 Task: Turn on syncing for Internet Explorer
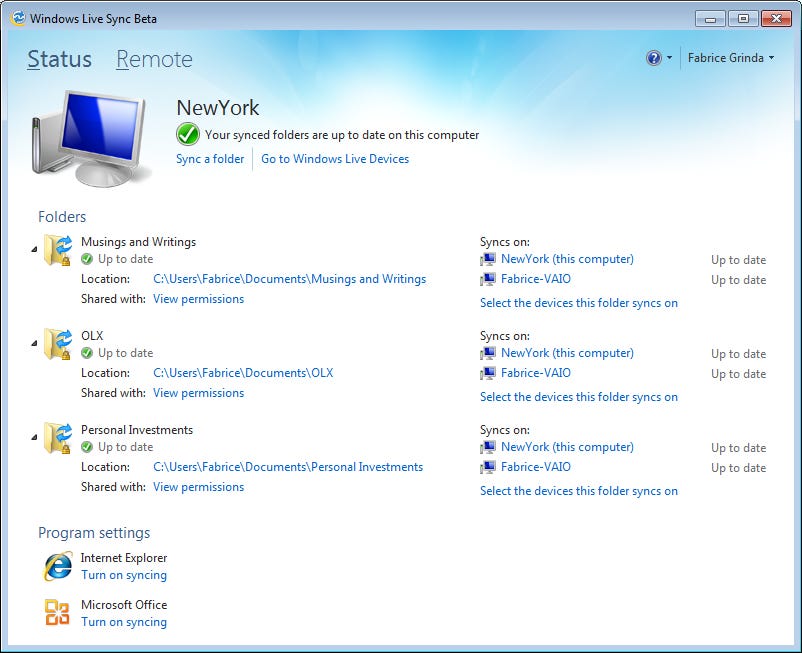coord(124,575)
